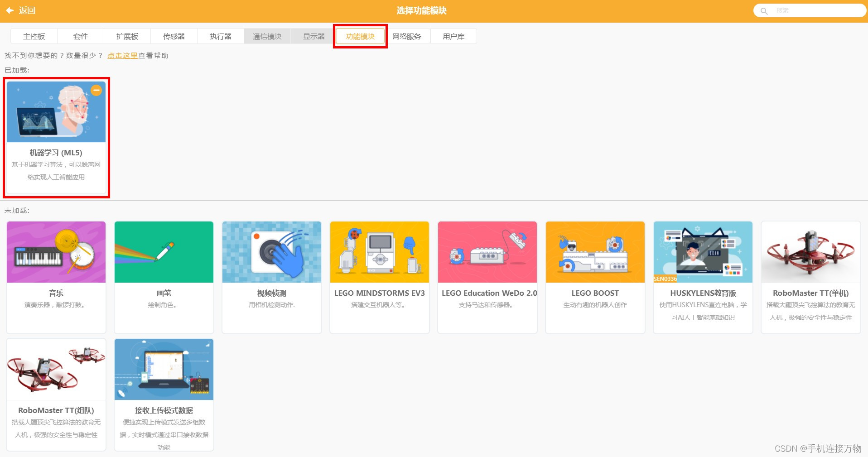The width and height of the screenshot is (868, 457).
Task: Load RoboMaster TT(单机) drone image
Action: (811, 252)
